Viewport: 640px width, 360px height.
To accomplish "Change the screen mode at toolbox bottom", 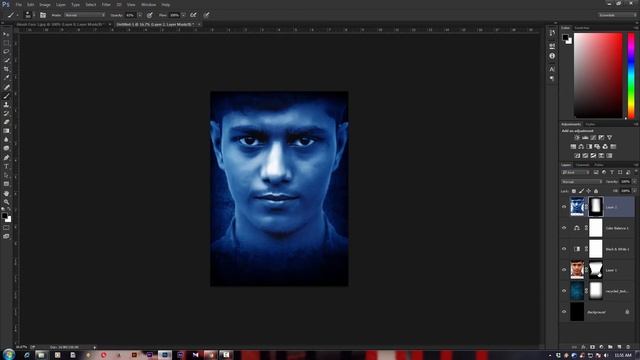I will pyautogui.click(x=6, y=236).
